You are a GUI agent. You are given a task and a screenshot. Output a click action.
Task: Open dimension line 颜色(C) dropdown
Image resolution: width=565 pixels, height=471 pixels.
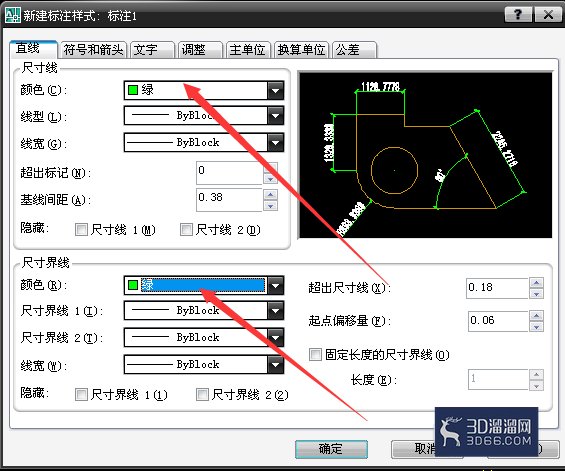click(276, 90)
